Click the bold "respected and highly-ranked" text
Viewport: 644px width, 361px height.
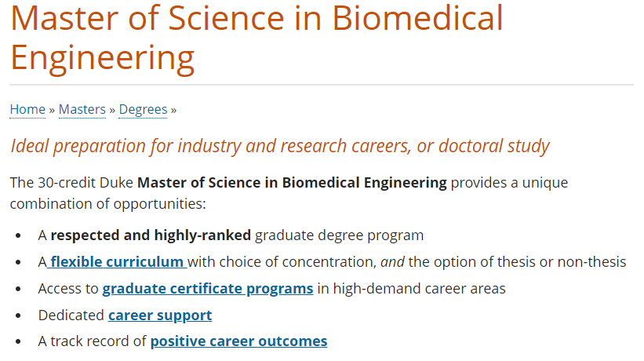151,235
